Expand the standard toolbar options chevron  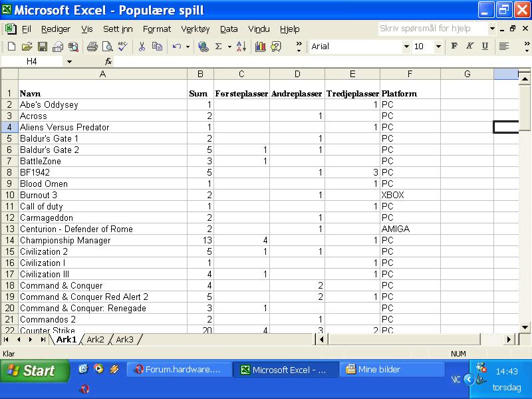(x=299, y=47)
